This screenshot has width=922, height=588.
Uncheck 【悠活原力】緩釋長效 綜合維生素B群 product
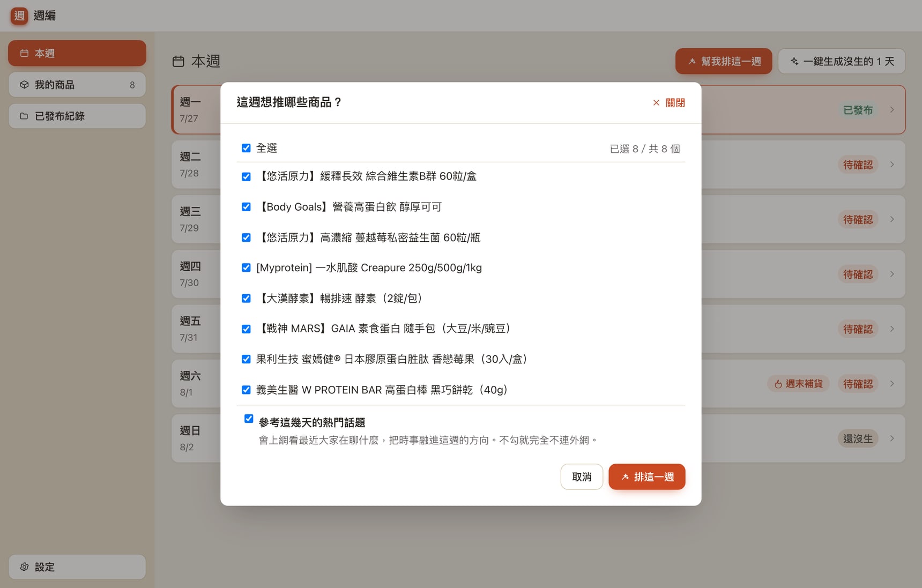(x=246, y=176)
